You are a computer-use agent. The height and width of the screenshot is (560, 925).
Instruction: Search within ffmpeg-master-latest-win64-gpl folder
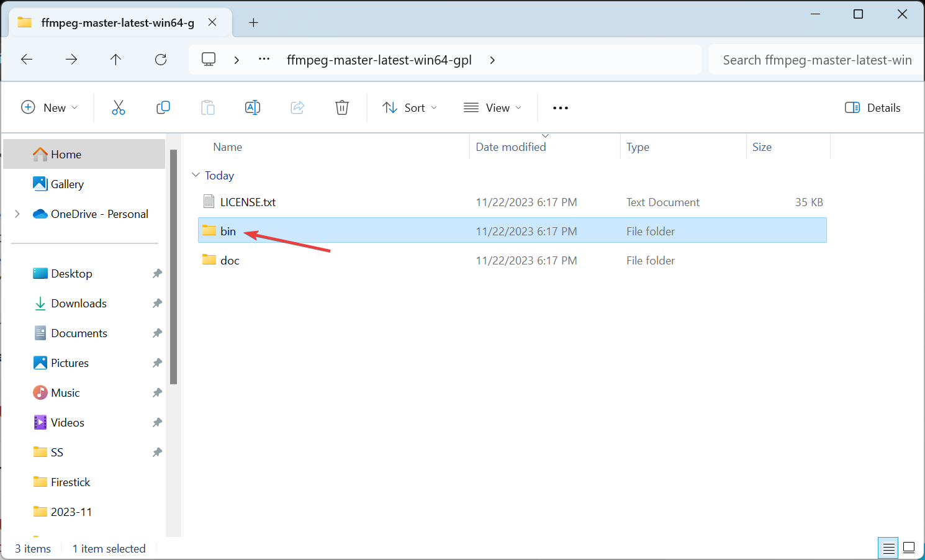tap(816, 60)
